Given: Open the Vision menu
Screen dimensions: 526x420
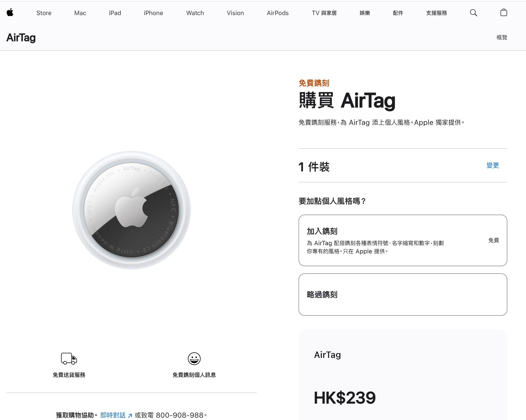Looking at the screenshot, I should point(235,13).
